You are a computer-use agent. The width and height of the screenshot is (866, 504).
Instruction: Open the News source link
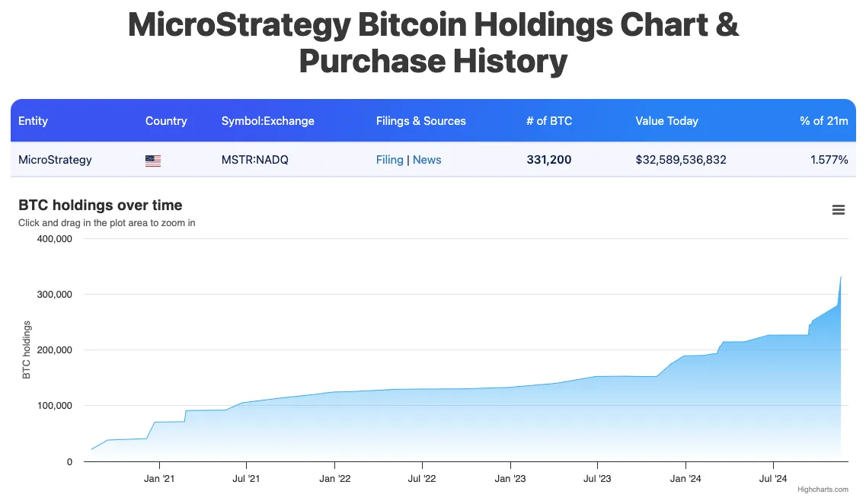tap(427, 160)
